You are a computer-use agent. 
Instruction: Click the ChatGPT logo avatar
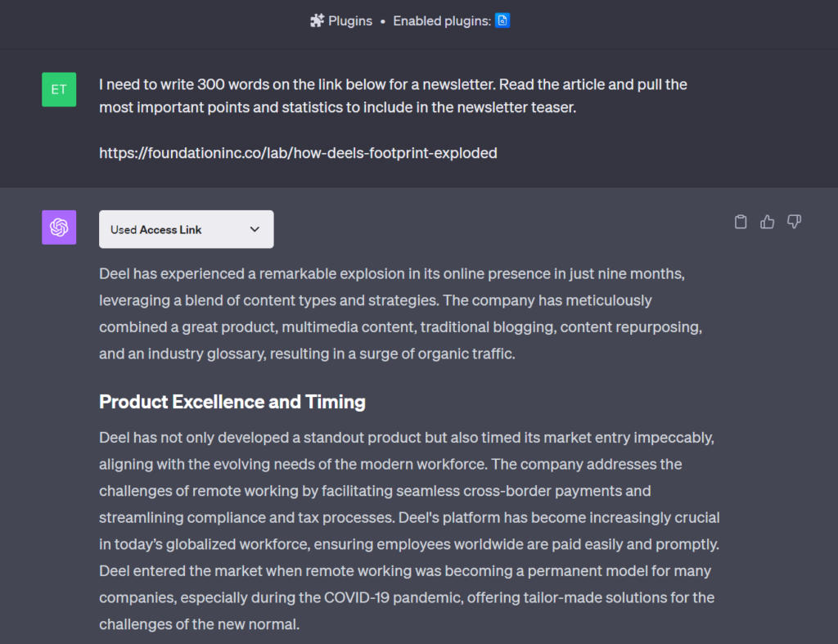point(58,227)
